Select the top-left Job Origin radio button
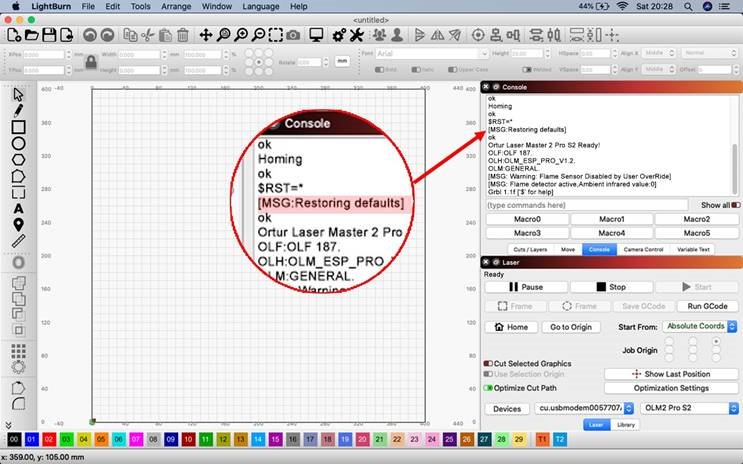This screenshot has height=464, width=743. [669, 341]
